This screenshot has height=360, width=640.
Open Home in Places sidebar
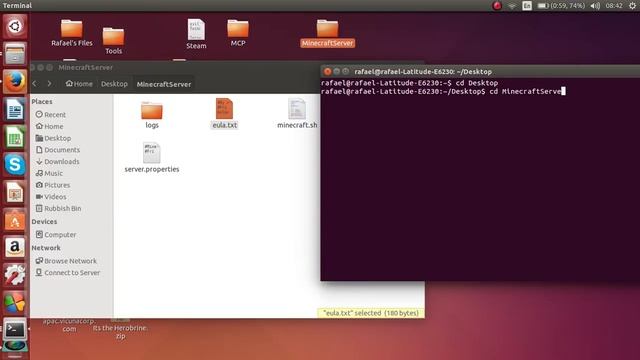(x=49, y=127)
